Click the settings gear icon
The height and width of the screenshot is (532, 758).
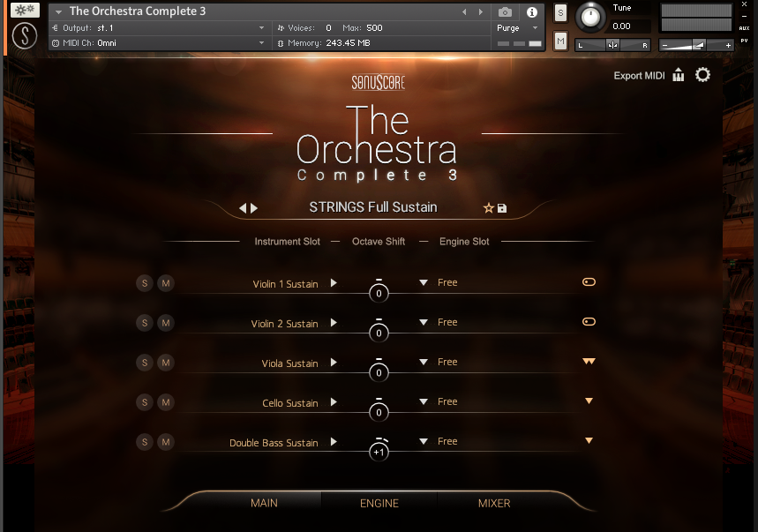coord(702,75)
